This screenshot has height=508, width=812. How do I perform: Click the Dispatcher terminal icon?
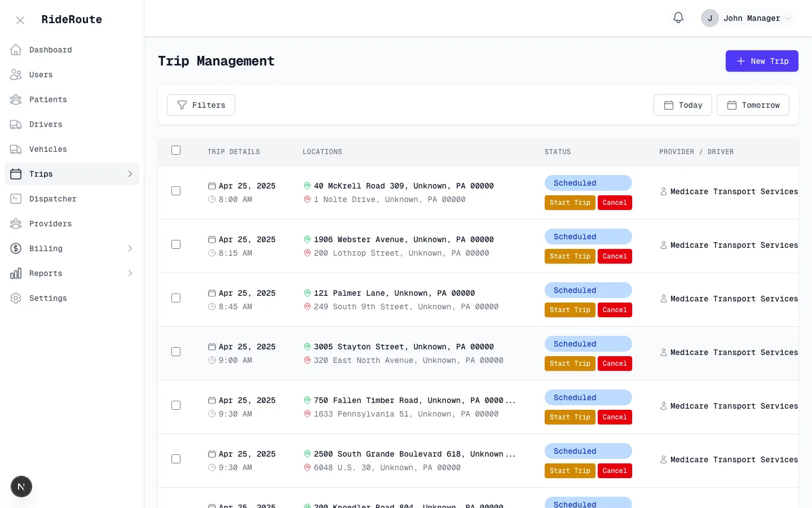point(16,199)
